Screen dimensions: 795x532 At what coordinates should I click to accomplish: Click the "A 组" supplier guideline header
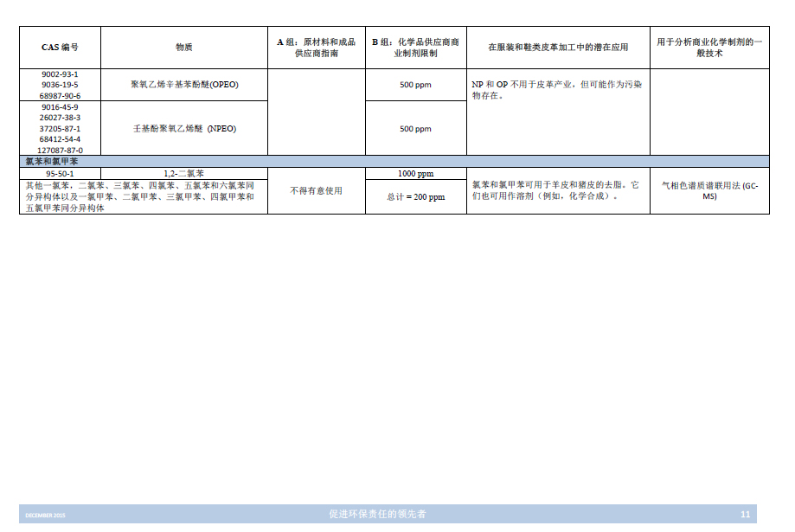click(316, 48)
